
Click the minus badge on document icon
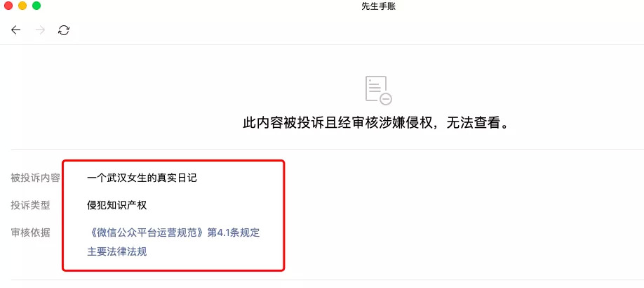[x=386, y=99]
